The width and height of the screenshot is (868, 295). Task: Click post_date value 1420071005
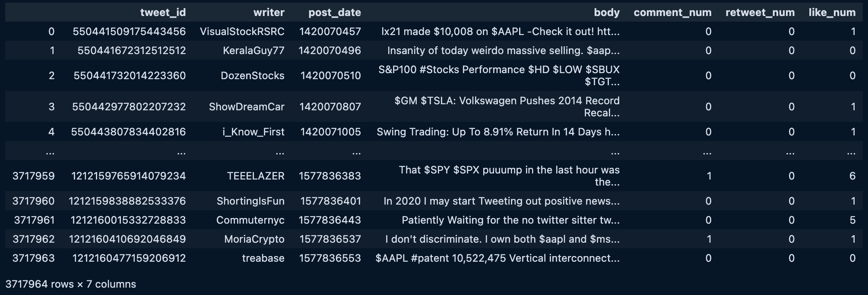coord(330,132)
